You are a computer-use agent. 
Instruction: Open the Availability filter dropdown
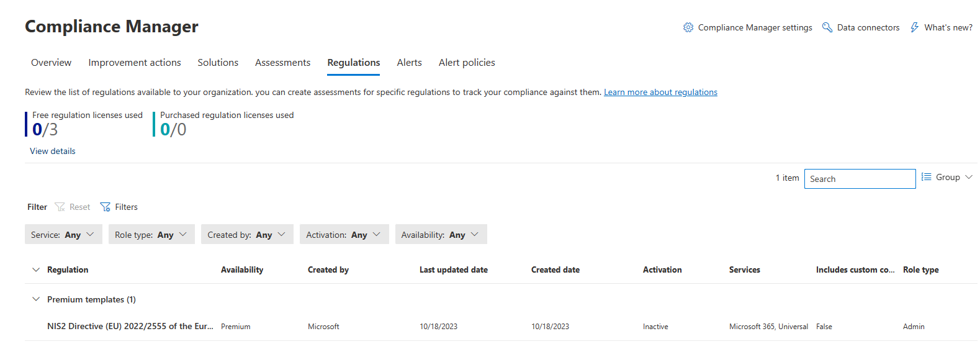click(x=441, y=235)
